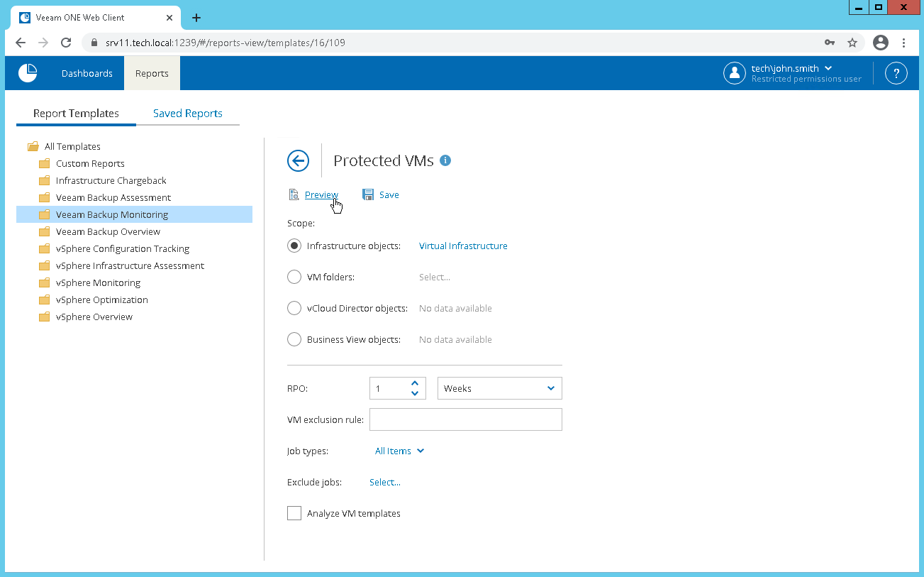Switch to the Report Templates tab
The width and height of the screenshot is (924, 577).
point(76,114)
